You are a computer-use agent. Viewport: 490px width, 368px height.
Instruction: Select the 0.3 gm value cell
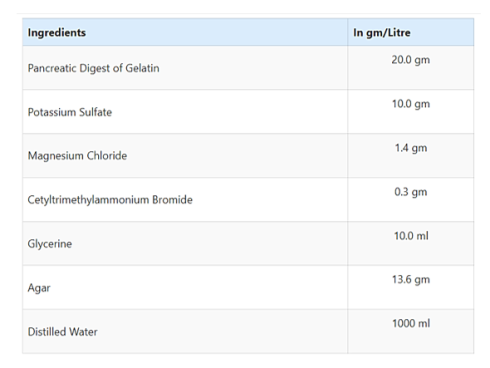(411, 200)
